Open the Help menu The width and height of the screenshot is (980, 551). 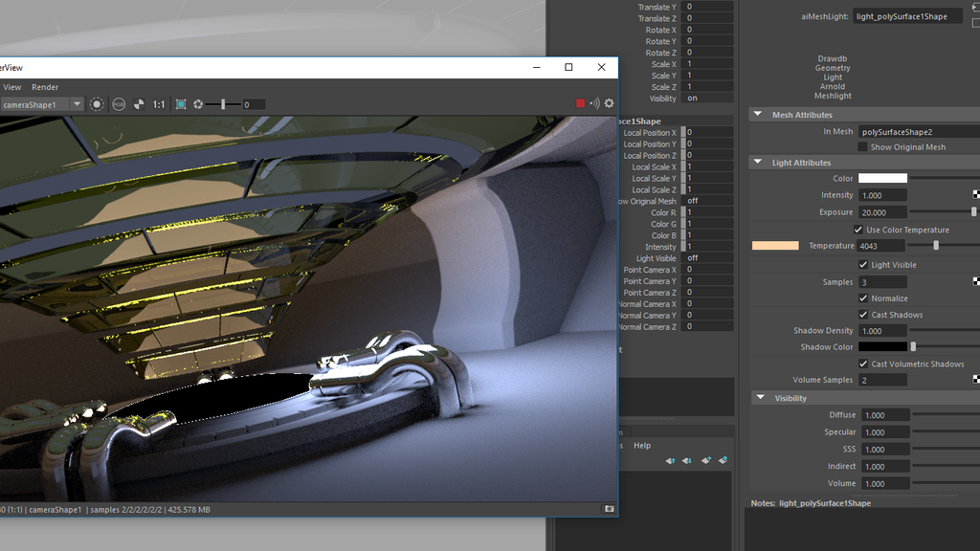tap(642, 446)
